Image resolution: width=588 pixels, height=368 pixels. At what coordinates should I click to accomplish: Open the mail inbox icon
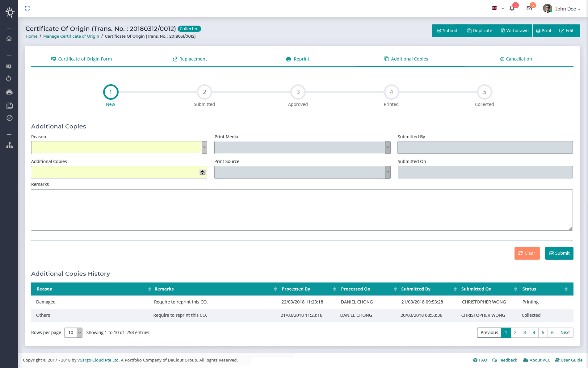[529, 9]
